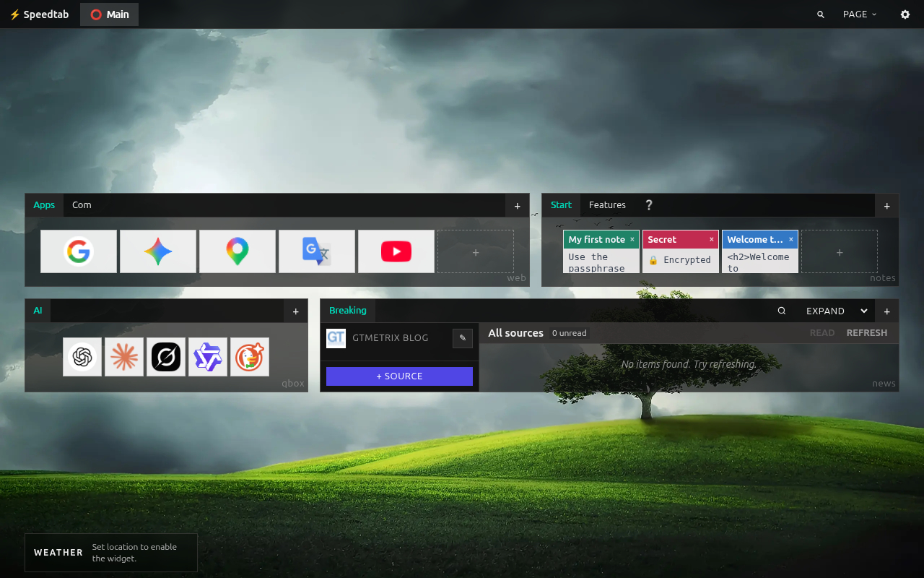Launch the ChatGPT icon in AI panel
Screen dimensions: 924x578
click(x=82, y=357)
